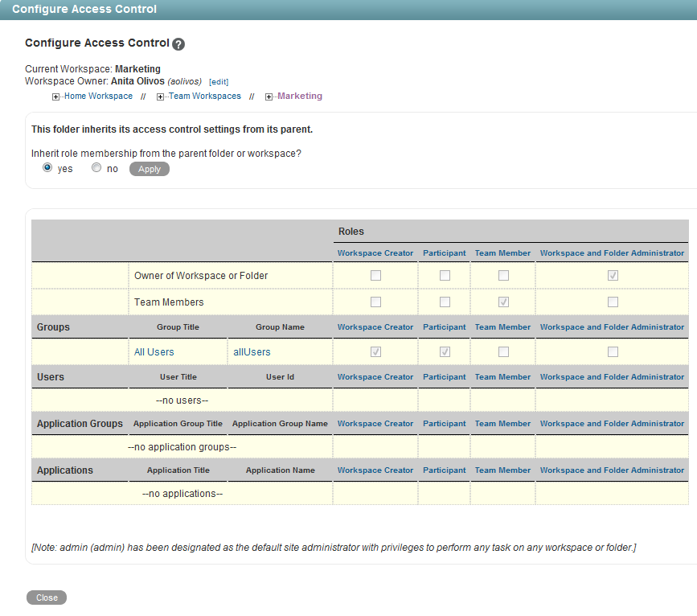The width and height of the screenshot is (697, 616).
Task: Toggle Workspace Creator checkbox for Owner row
Action: [375, 275]
